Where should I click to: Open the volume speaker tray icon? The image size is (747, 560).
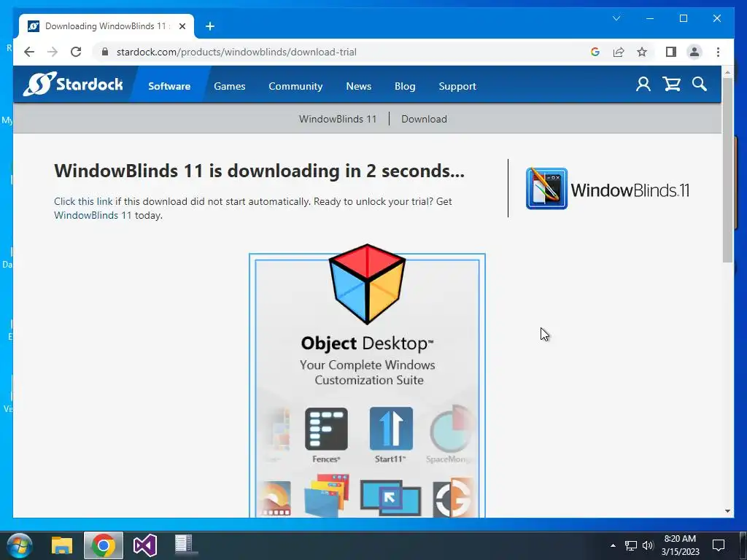[648, 545]
